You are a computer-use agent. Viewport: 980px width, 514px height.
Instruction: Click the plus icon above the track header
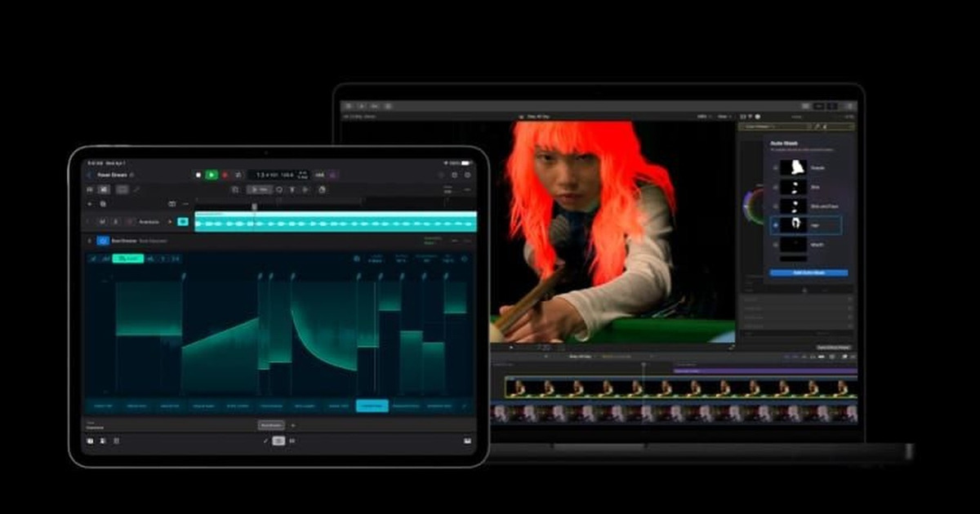90,203
